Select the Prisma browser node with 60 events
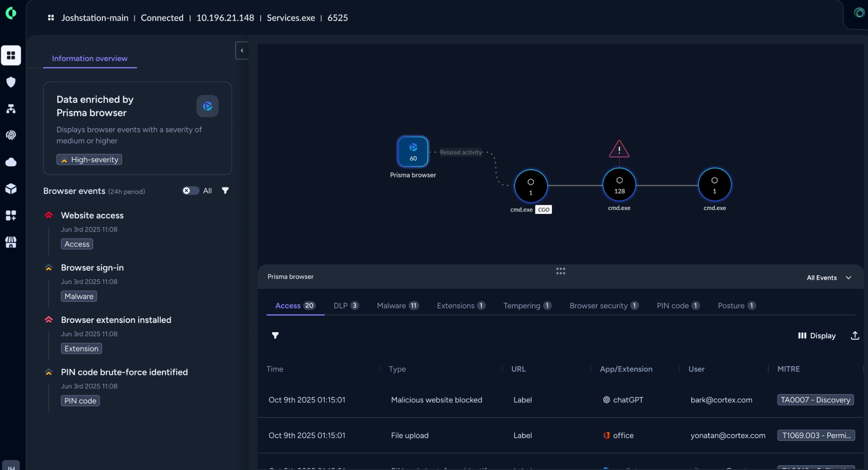 pos(413,151)
